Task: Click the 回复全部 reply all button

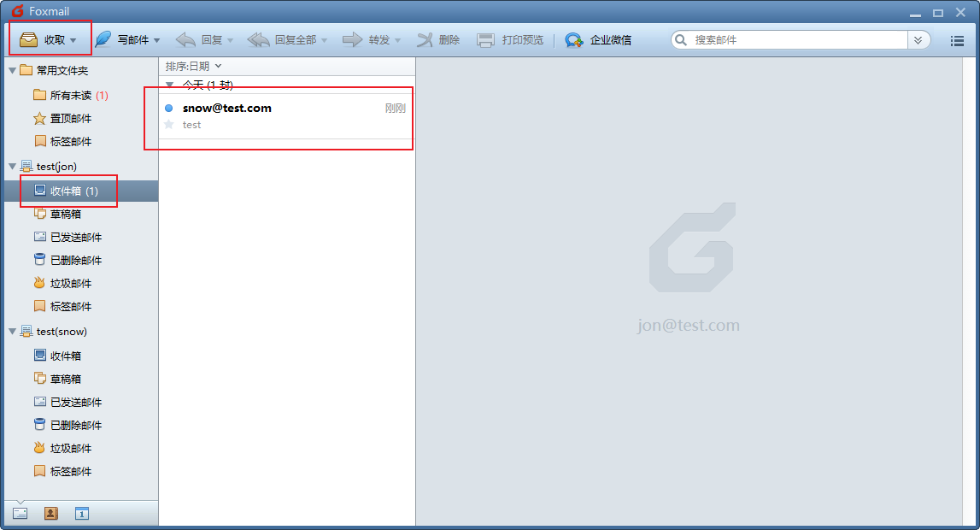Action: (282, 39)
